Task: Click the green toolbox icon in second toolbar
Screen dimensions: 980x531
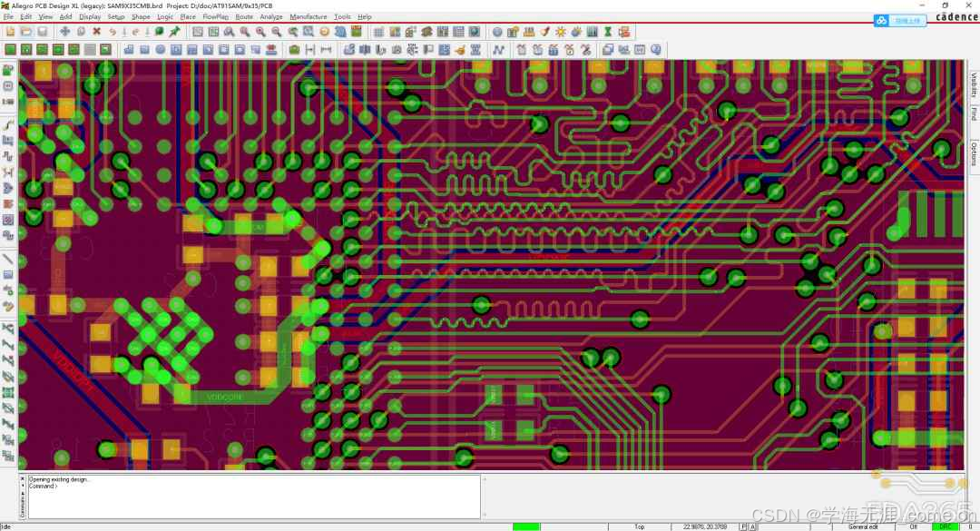Action: tap(294, 49)
